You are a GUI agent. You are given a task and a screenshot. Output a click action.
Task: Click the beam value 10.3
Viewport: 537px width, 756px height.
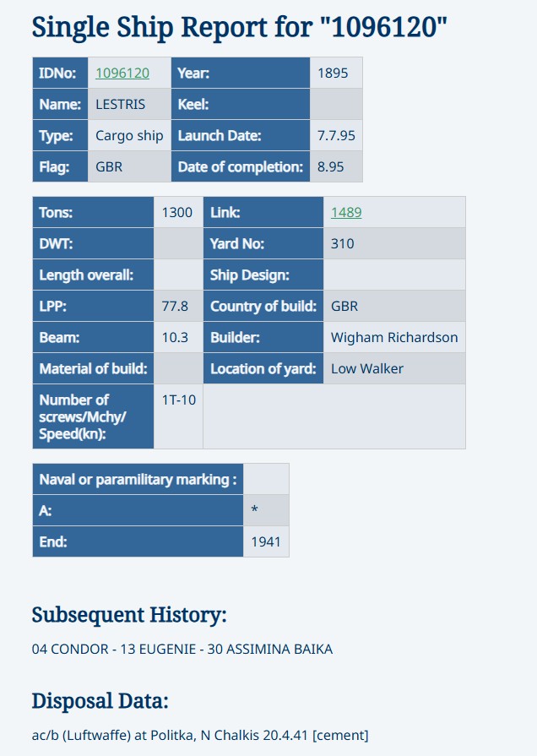[x=175, y=338]
